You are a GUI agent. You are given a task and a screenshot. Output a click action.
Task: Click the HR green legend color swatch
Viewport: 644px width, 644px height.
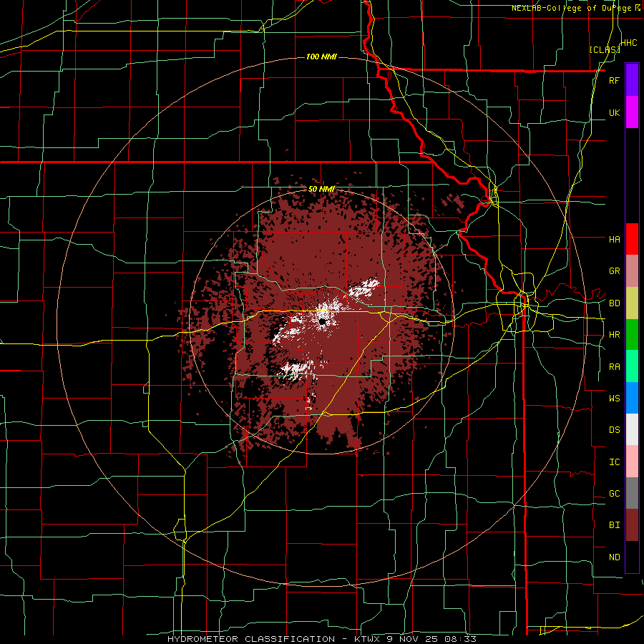click(x=632, y=334)
